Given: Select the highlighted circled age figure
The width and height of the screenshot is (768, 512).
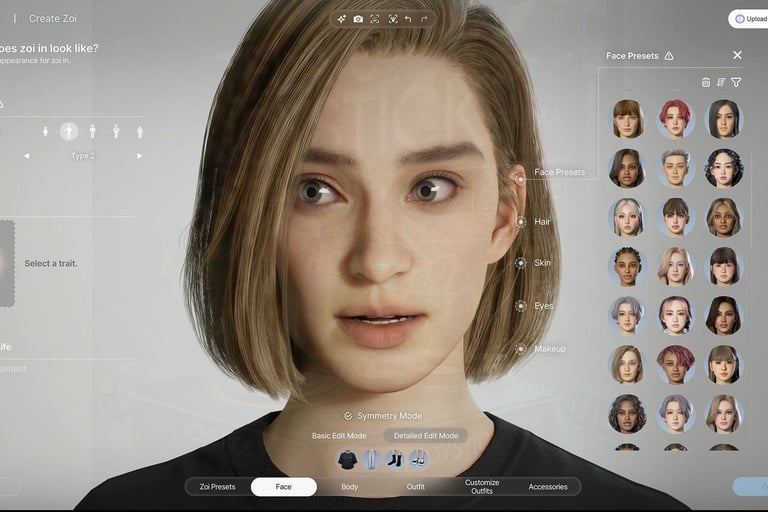Looking at the screenshot, I should click(x=69, y=131).
